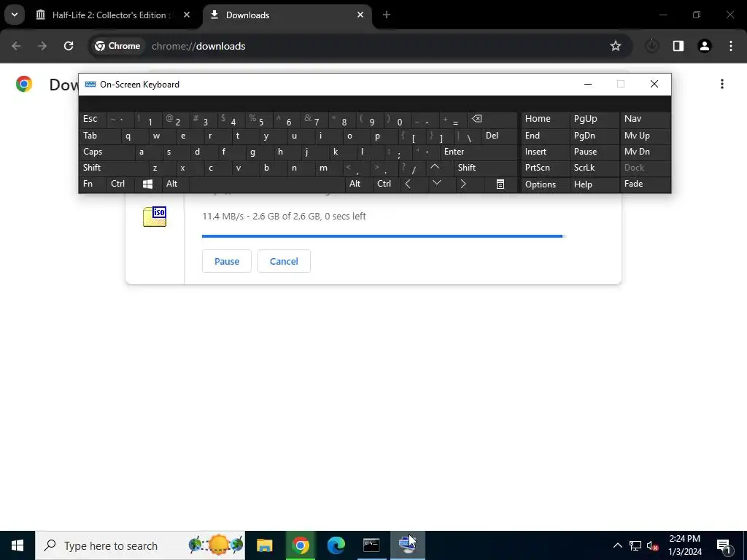Toggle the Caps key
The width and height of the screenshot is (747, 560).
pyautogui.click(x=107, y=152)
